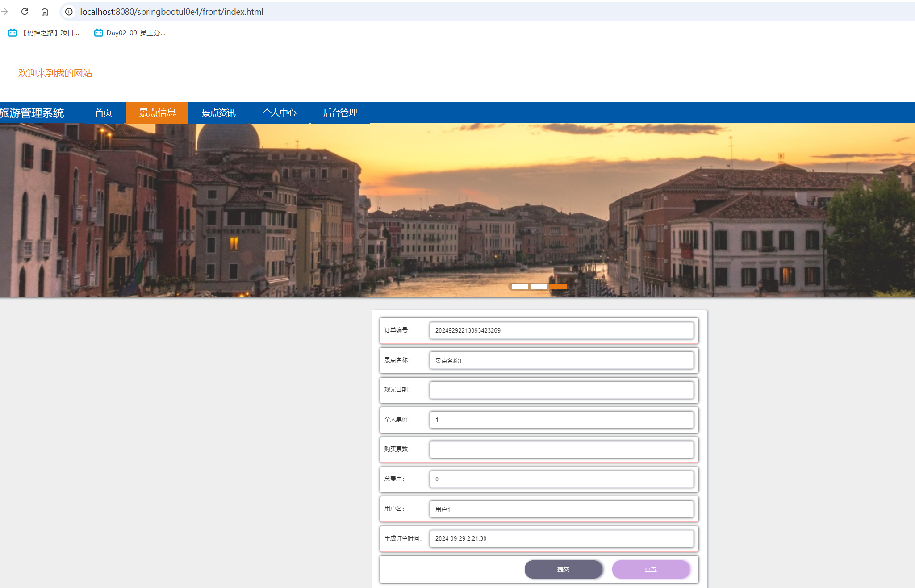Select the second carousel indicator bar
The width and height of the screenshot is (915, 588).
[539, 287]
